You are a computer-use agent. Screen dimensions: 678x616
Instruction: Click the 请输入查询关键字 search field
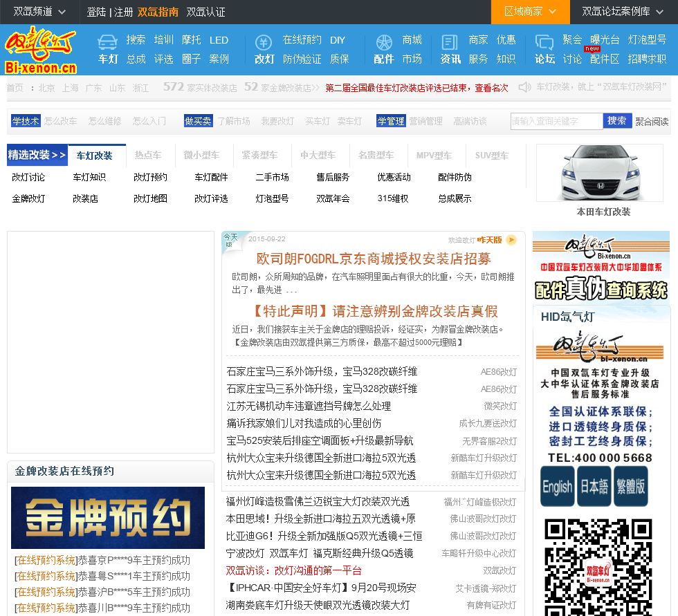556,121
